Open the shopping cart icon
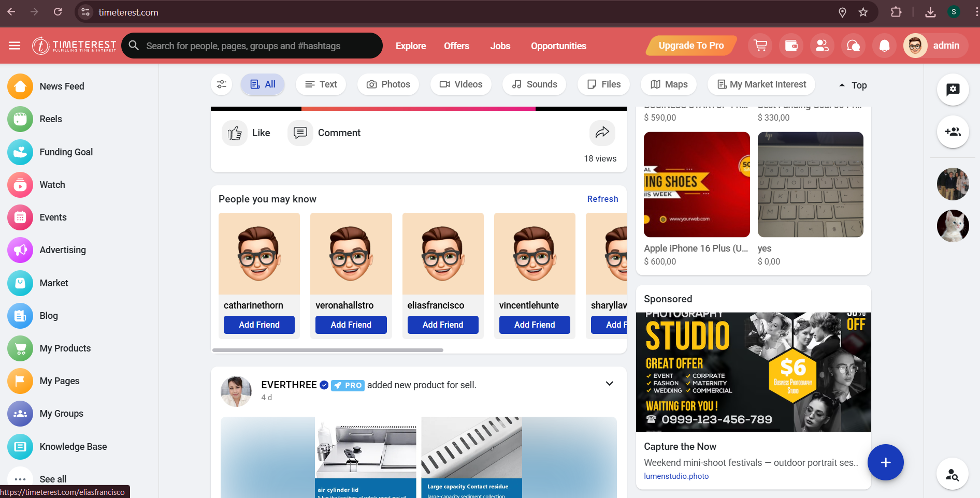Screen dimensions: 980x498 click(x=760, y=46)
